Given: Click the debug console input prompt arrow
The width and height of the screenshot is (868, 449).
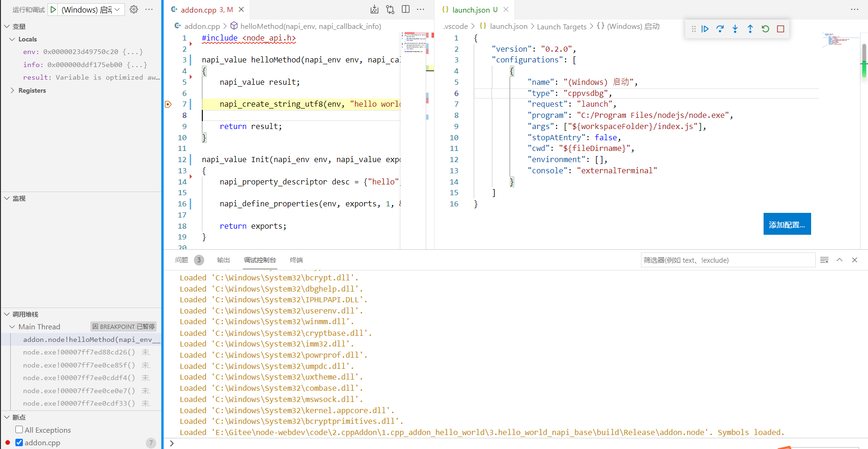Looking at the screenshot, I should click(x=172, y=443).
